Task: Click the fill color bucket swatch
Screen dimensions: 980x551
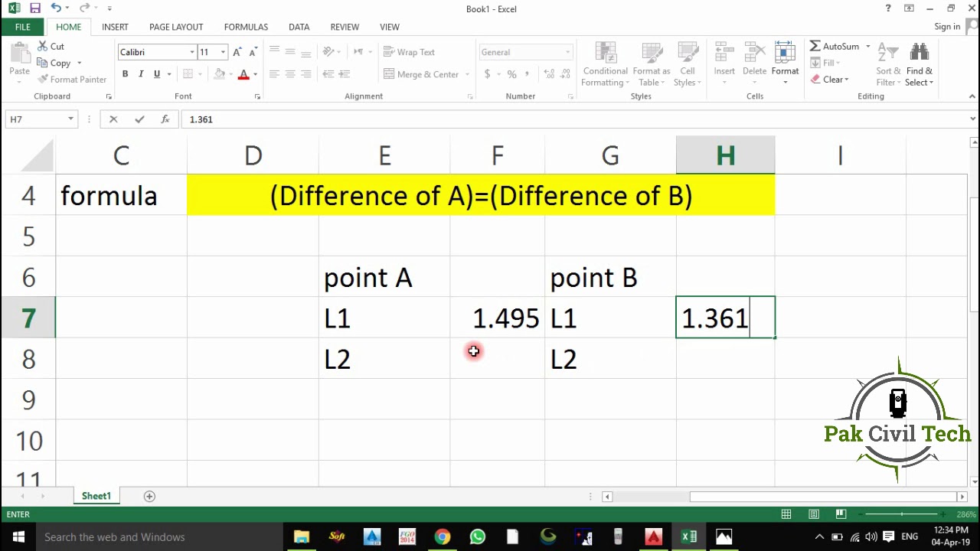Action: point(220,74)
